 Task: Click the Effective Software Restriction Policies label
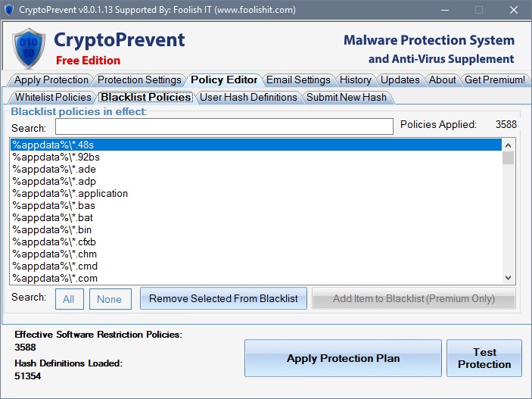(98, 335)
